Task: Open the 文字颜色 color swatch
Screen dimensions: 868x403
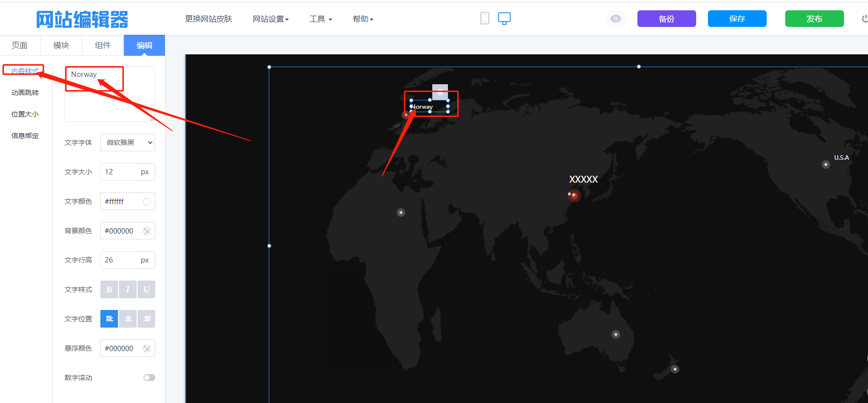Action: pyautogui.click(x=147, y=202)
